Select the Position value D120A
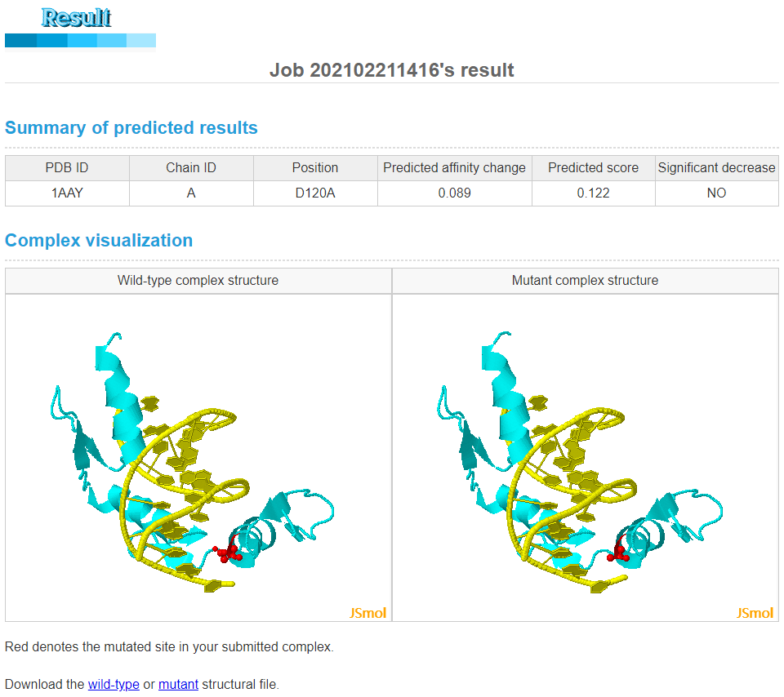784x697 pixels. (315, 193)
